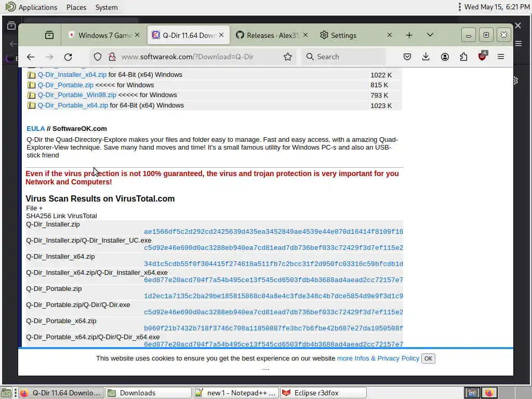Click into the browser Search box
Viewport: 532px width, 399px height.
(x=343, y=57)
